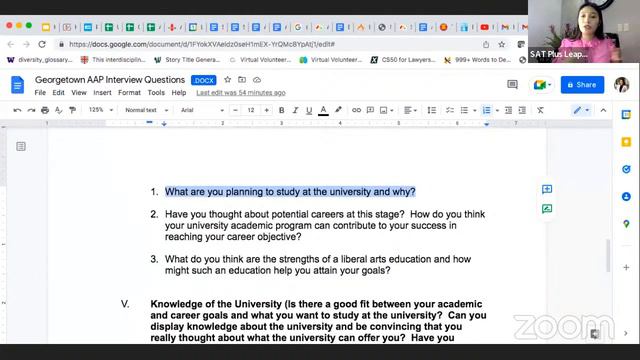This screenshot has height=360, width=640.
Task: Star the Georgetown AAP document
Action: click(x=227, y=80)
